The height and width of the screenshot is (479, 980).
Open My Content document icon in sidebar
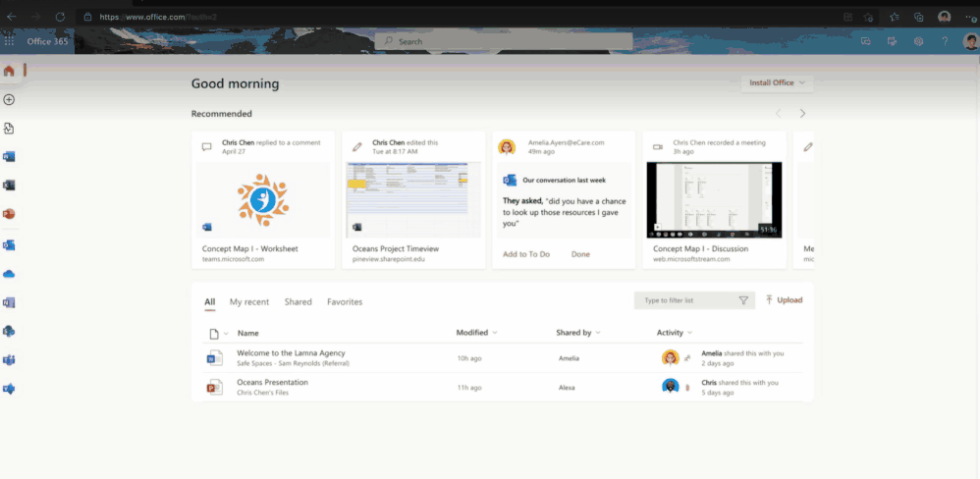click(x=9, y=129)
